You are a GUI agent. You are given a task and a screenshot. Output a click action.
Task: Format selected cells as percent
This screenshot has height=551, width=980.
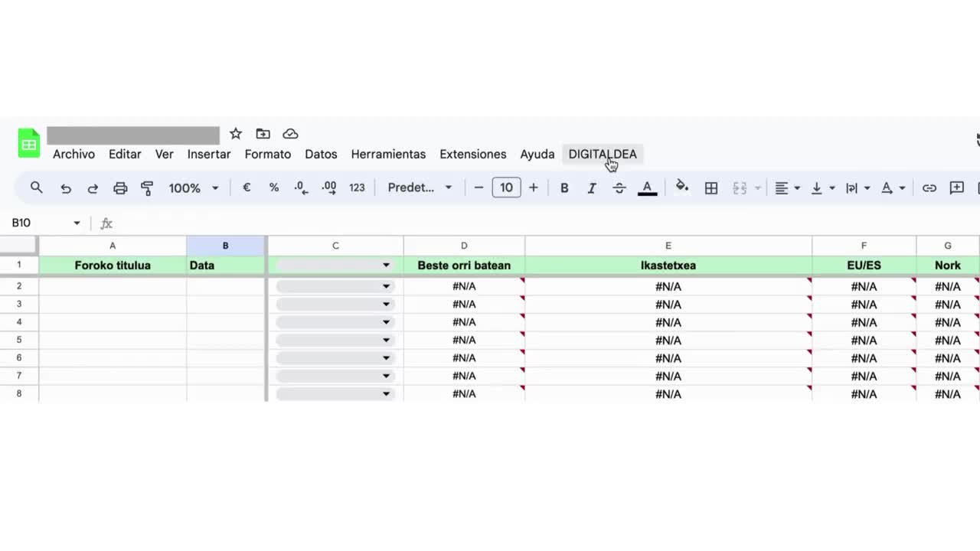click(273, 187)
